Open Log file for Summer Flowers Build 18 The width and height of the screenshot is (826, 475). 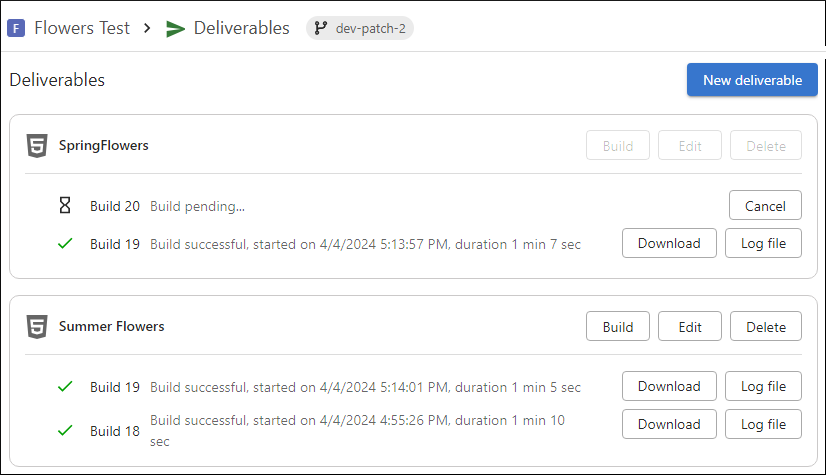coord(763,424)
